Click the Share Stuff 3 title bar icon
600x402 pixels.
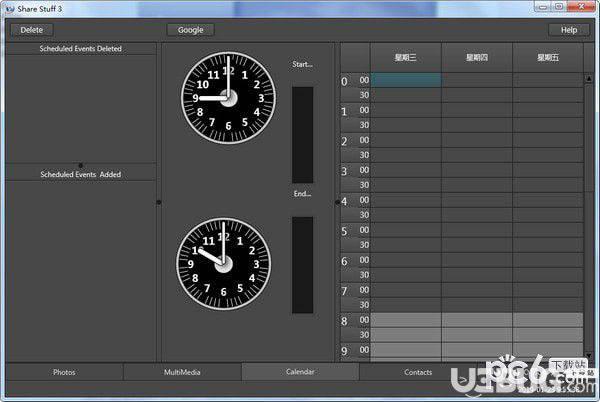pos(9,8)
